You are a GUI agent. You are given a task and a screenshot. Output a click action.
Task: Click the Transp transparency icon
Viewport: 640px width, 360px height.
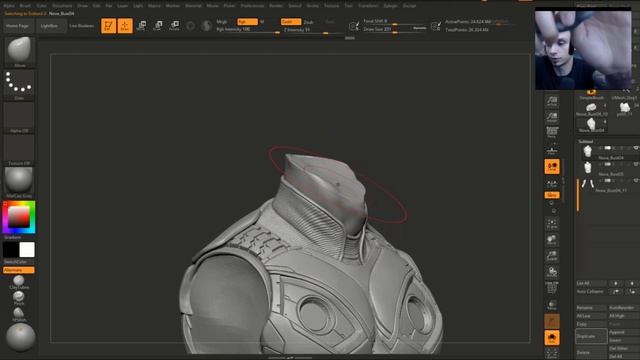coord(552,305)
